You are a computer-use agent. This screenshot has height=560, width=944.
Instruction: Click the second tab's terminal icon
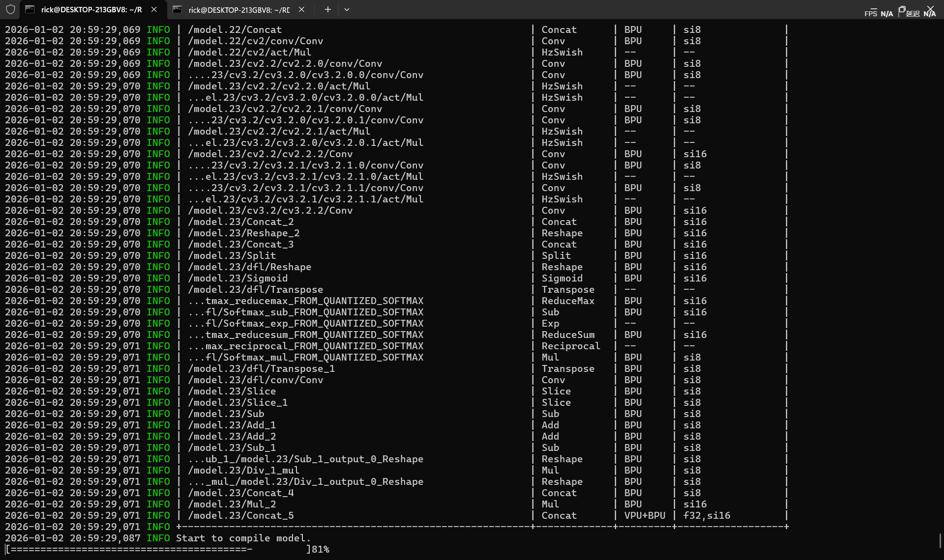coord(177,9)
